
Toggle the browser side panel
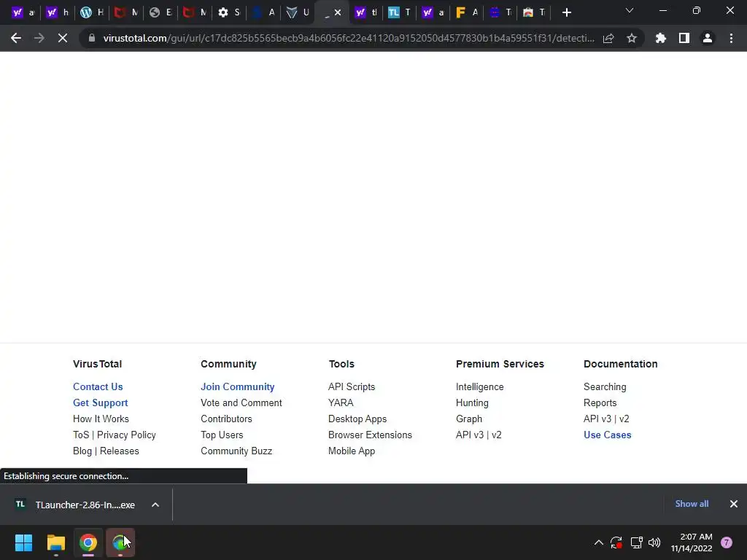coord(684,38)
